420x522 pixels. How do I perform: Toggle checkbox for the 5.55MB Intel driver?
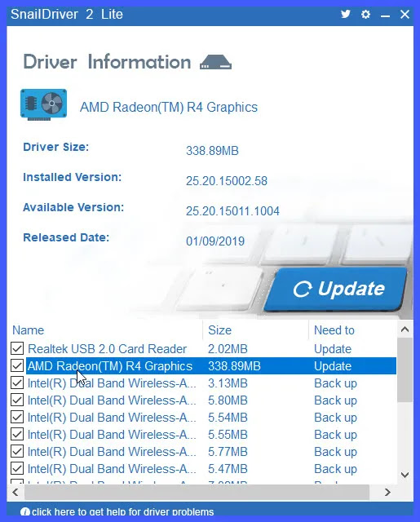tap(17, 435)
